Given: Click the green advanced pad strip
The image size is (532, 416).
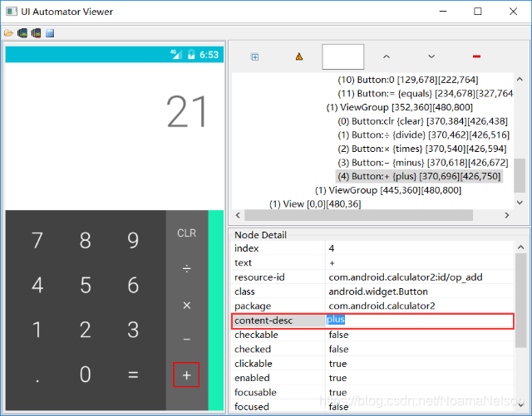Looking at the screenshot, I should tap(216, 311).
